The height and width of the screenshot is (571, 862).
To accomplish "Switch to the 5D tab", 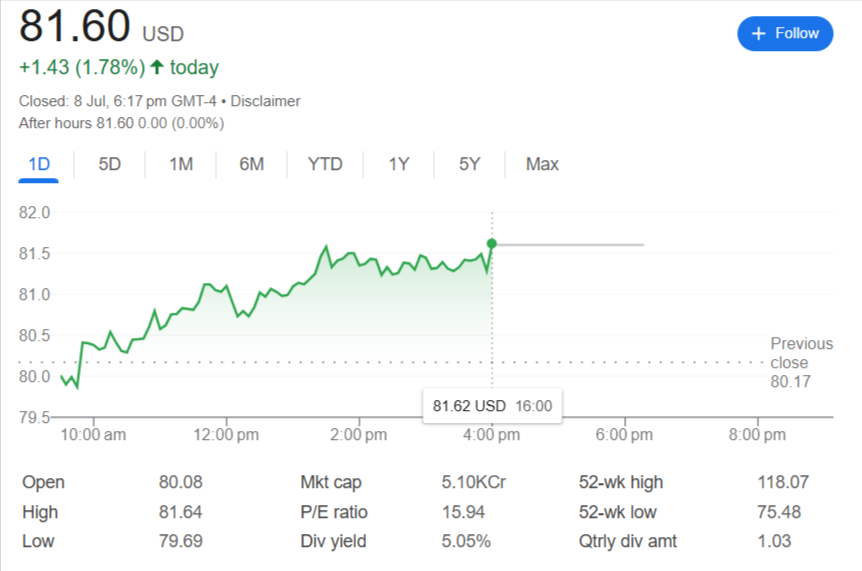I will (x=109, y=164).
